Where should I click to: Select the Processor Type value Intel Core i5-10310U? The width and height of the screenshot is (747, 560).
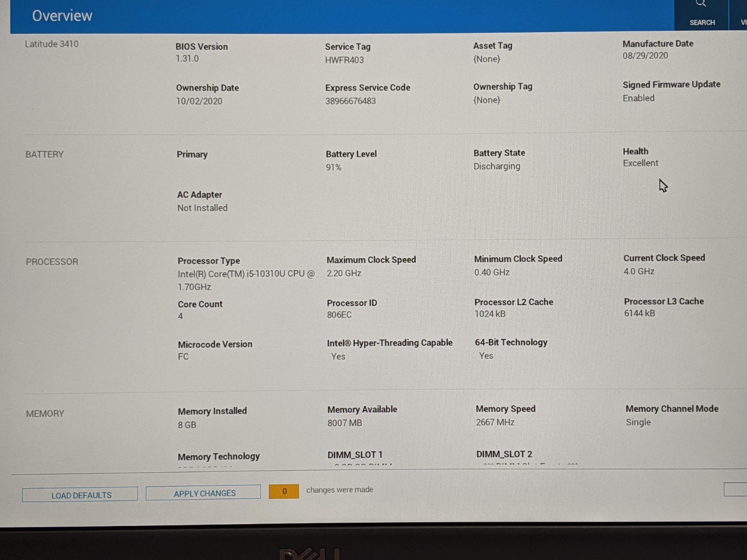[246, 280]
